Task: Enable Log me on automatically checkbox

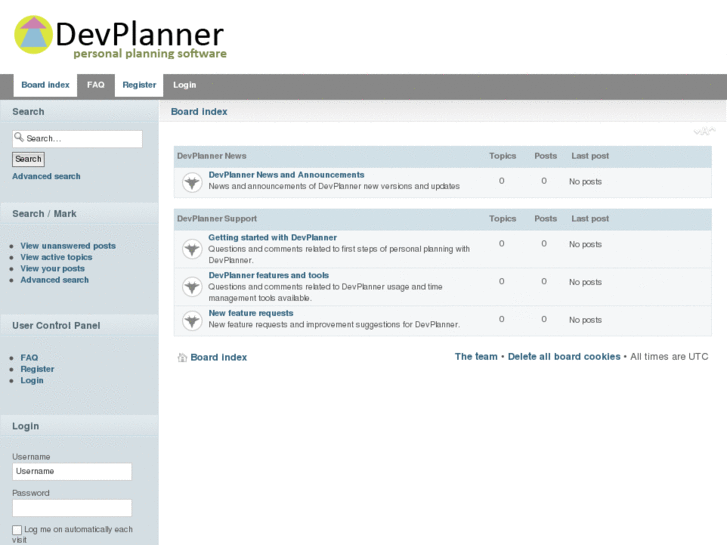Action: (17, 530)
